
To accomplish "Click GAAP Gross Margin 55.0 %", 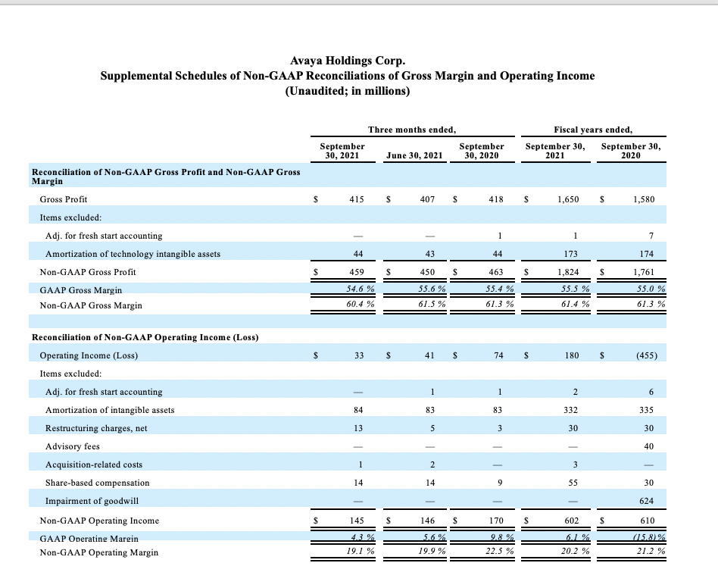I will (651, 289).
